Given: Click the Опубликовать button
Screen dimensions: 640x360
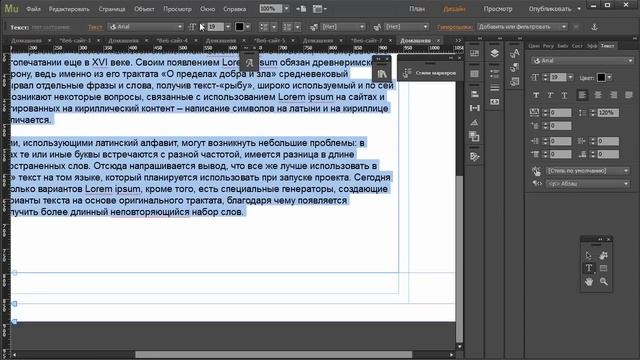Looking at the screenshot, I should (x=550, y=9).
